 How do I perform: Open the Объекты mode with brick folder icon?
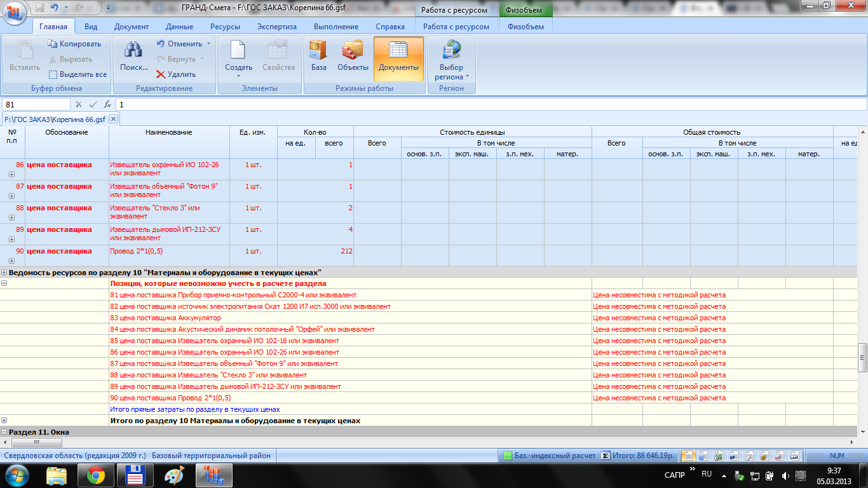(353, 56)
